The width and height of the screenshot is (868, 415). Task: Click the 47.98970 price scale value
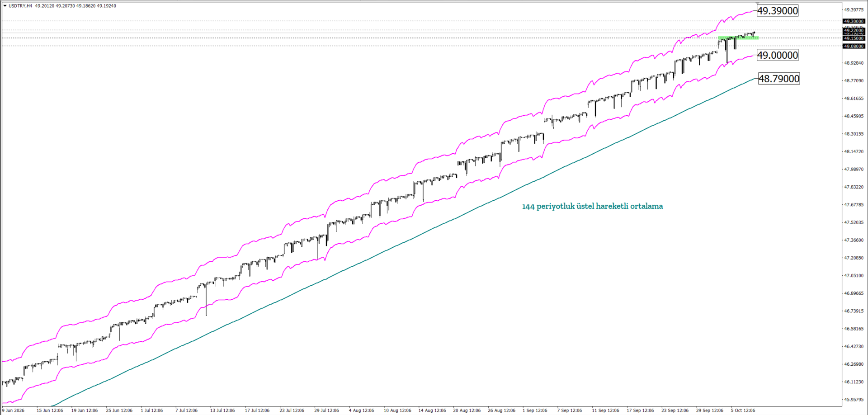coord(854,169)
